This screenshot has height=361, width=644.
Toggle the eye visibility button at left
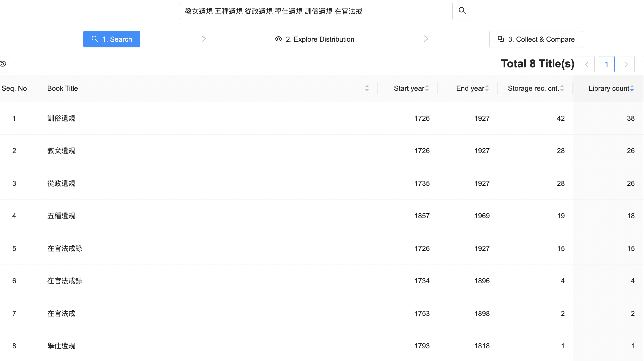tap(4, 64)
